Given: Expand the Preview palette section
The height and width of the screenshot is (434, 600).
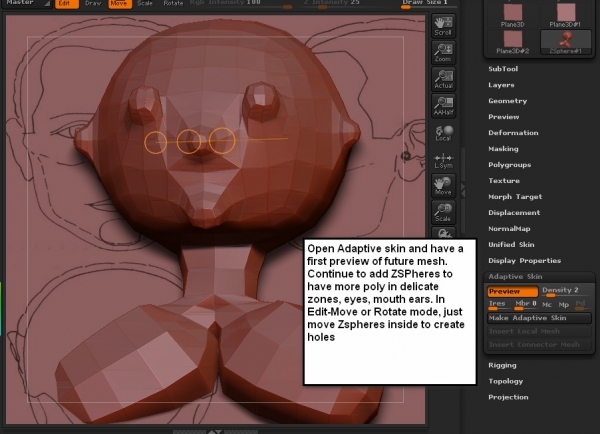Looking at the screenshot, I should [x=504, y=117].
